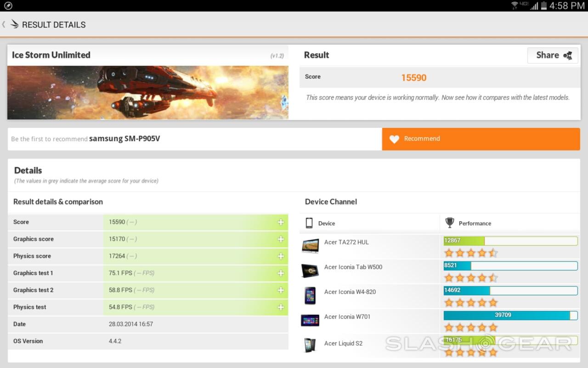Click the heart icon on Recommend
588x368 pixels.
(394, 139)
